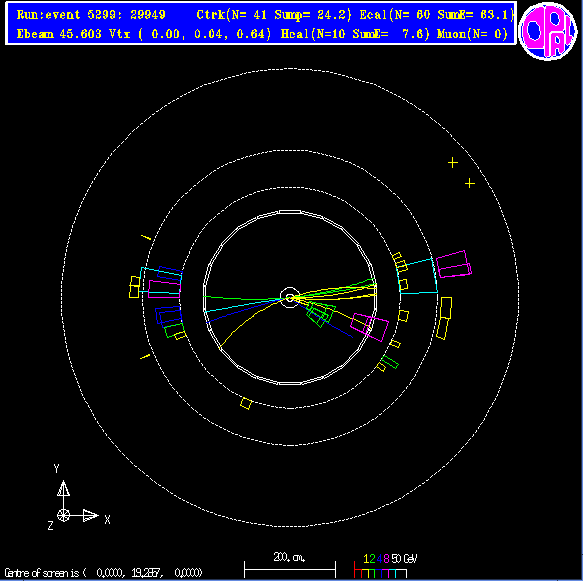
Task: Select the magenta block on left calorimeter
Action: 164,289
